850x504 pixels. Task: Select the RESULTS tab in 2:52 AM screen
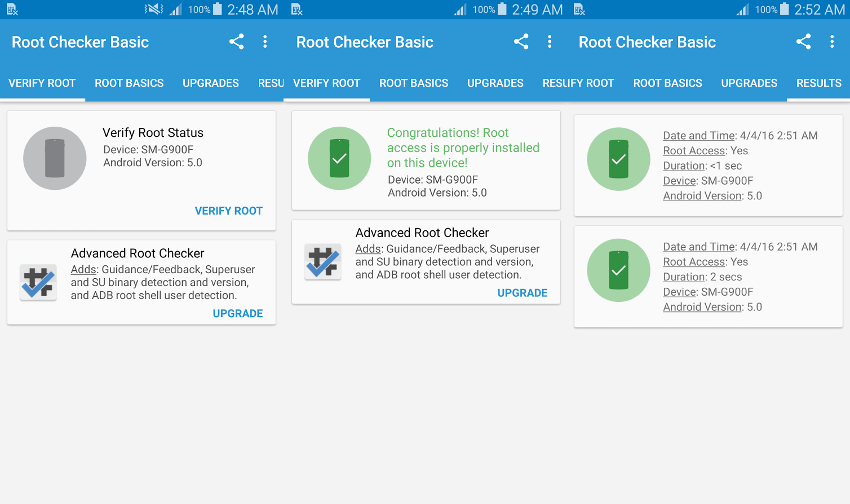(x=819, y=83)
